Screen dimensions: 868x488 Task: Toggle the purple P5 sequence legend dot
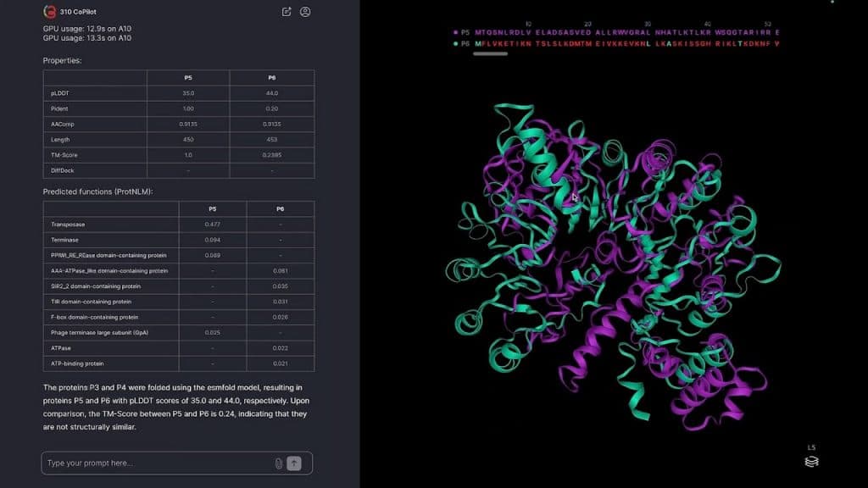(x=455, y=32)
